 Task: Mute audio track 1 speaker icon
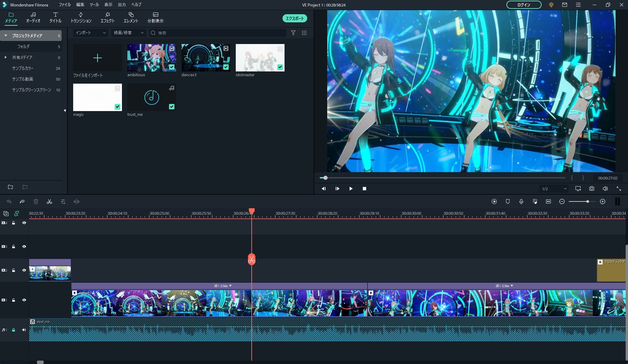pyautogui.click(x=24, y=330)
